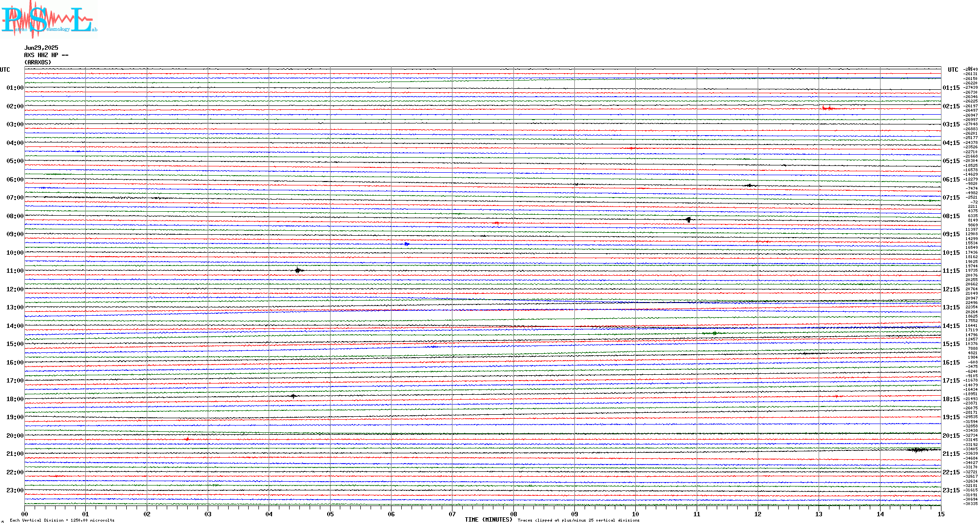This screenshot has height=527, width=980.
Task: Click the right UTC header label
Action: 953,70
